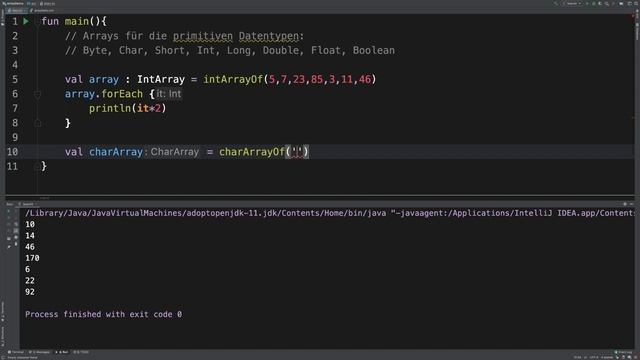Screen dimensions: 640x360
Task: Open Run panel settings gear
Action: click(625, 204)
